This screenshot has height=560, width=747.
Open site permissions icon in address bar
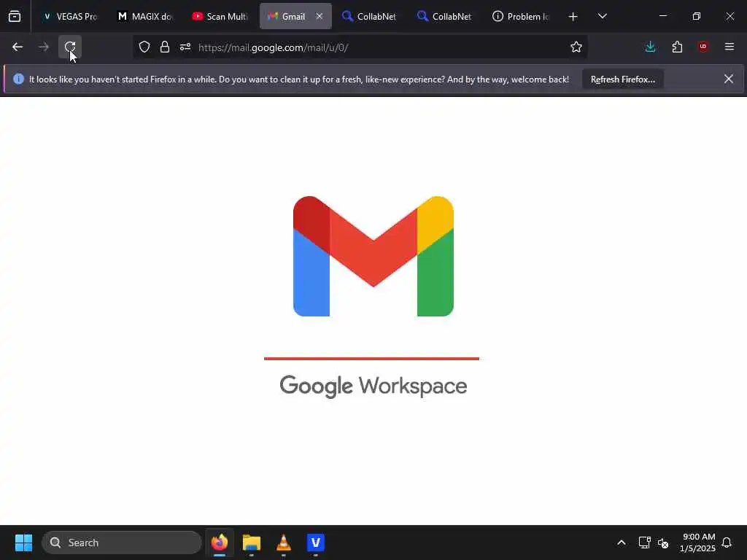(185, 47)
